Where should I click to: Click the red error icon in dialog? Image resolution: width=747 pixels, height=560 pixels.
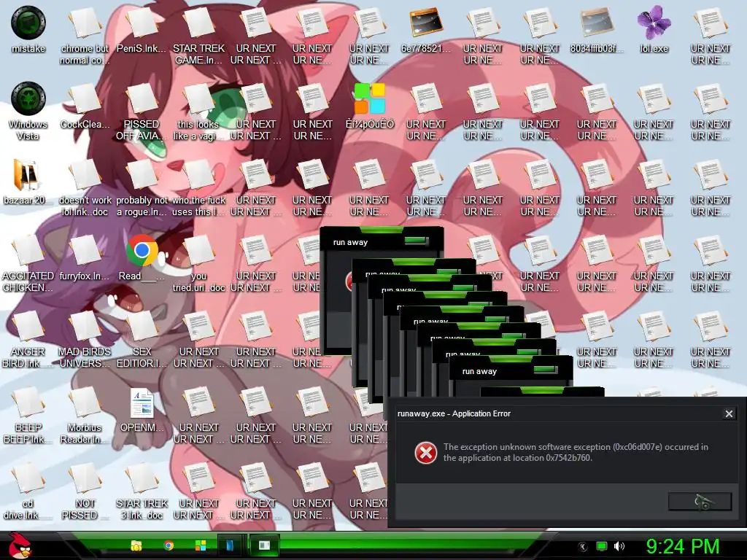425,452
